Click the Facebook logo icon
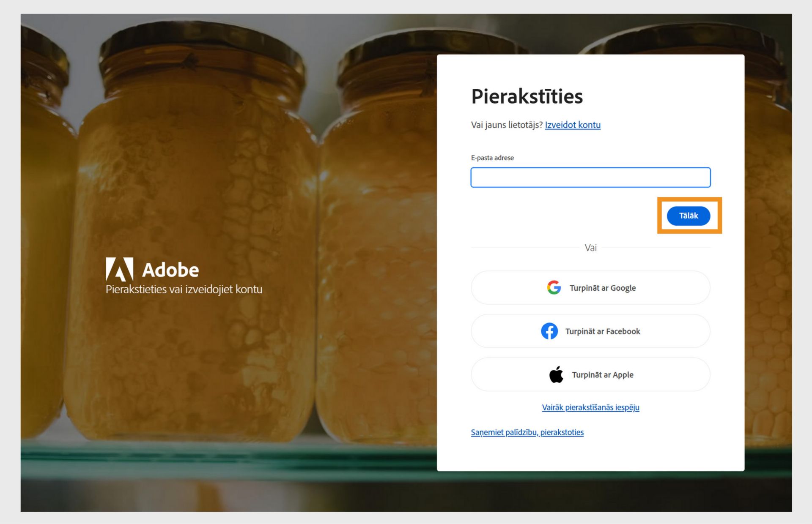812x524 pixels. point(549,331)
